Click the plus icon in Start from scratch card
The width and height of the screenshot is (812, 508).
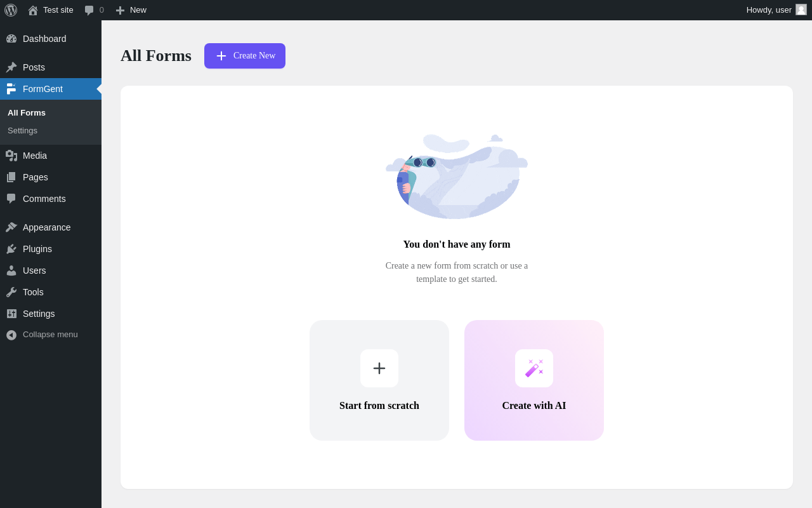[379, 368]
